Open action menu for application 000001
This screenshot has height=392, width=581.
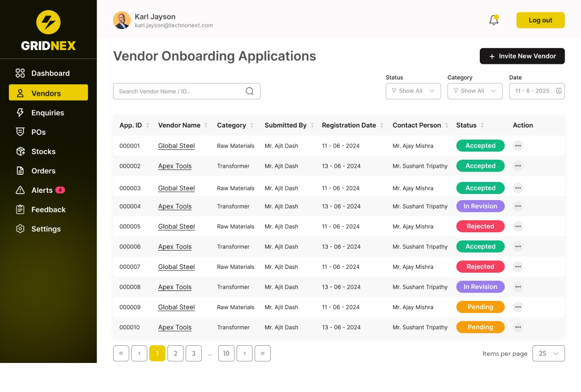pyautogui.click(x=518, y=146)
